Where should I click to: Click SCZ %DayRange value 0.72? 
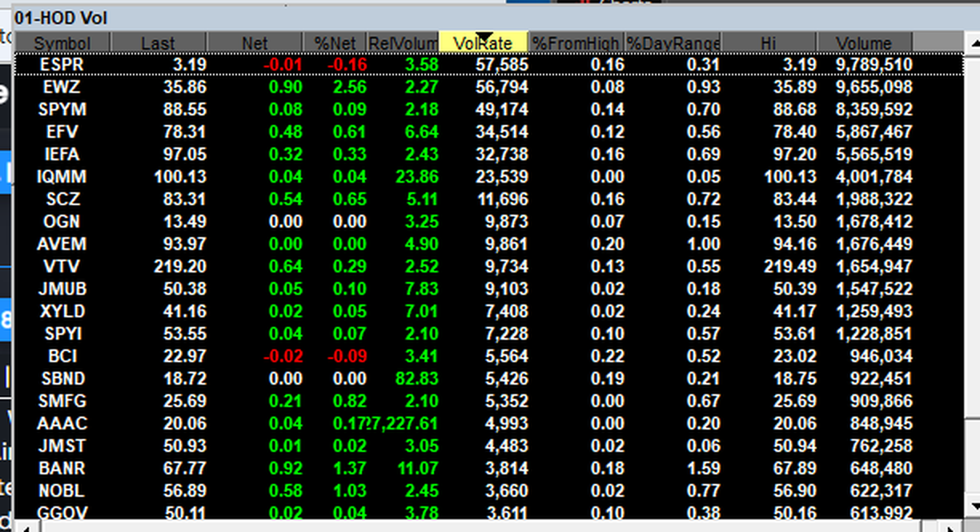pos(705,199)
